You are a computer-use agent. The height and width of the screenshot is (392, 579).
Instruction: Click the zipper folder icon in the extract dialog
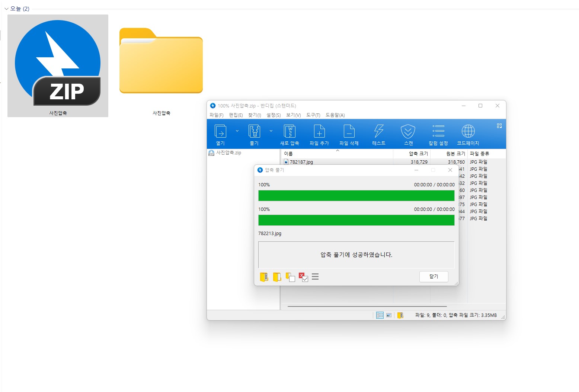(264, 277)
